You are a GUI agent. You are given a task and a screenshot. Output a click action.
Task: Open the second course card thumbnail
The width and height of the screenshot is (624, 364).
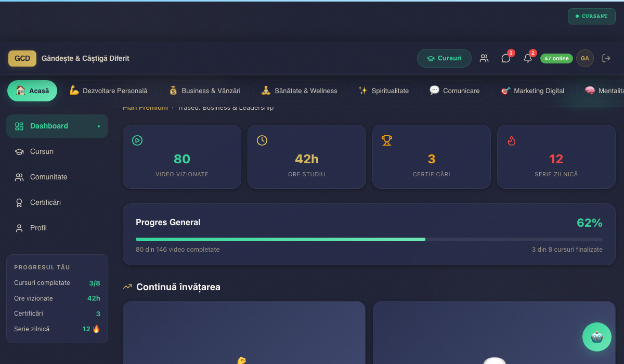[494, 333]
